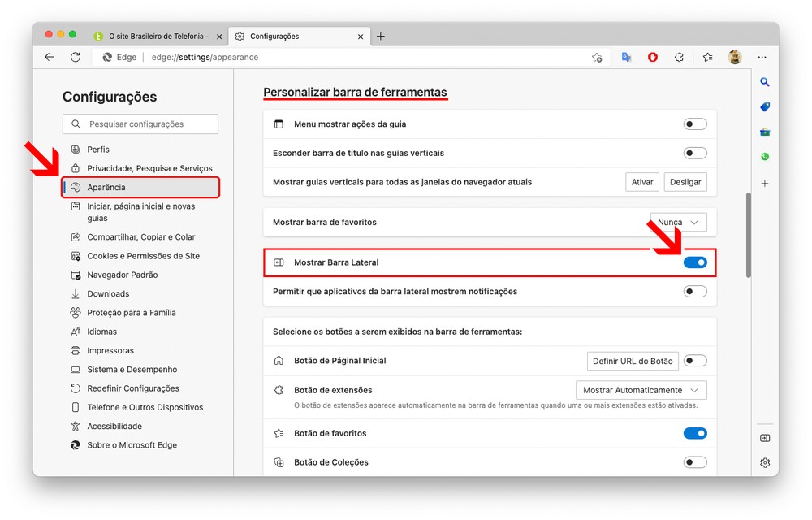Turn off Botão de favoritos toggle
The width and height of the screenshot is (812, 520).
[695, 433]
